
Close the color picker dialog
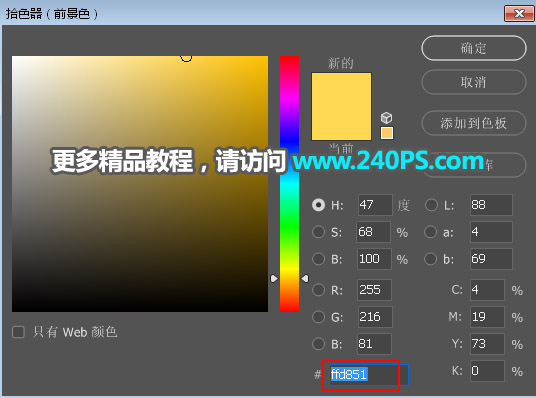tap(519, 14)
